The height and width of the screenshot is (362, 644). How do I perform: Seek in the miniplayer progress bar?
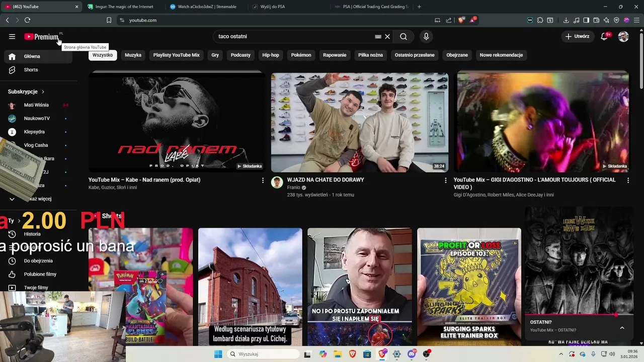[x=579, y=315]
